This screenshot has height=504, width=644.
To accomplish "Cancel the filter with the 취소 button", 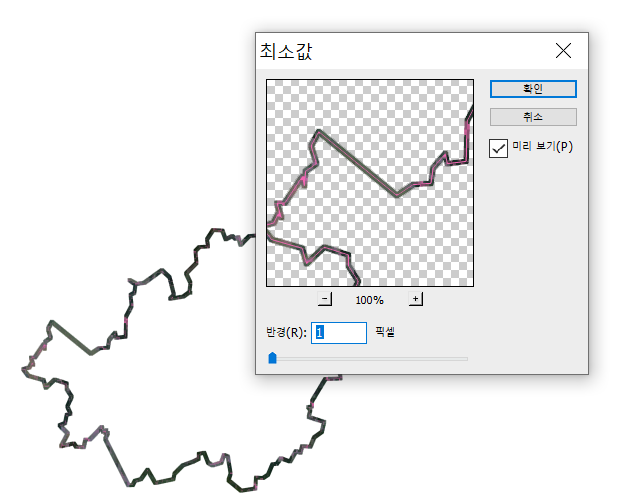I will pyautogui.click(x=533, y=117).
